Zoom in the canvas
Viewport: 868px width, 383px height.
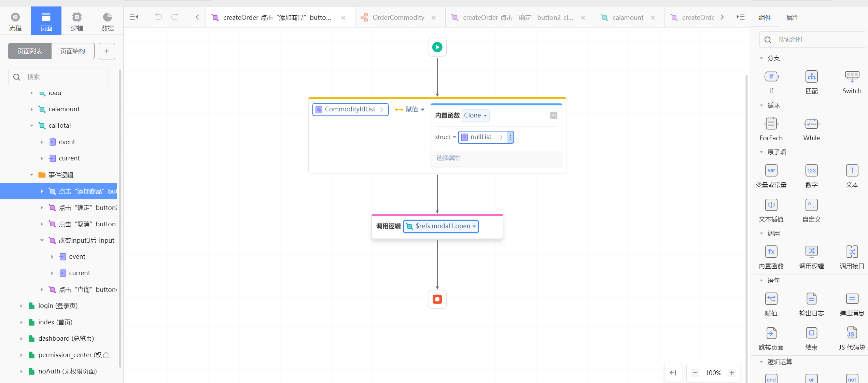tap(732, 373)
